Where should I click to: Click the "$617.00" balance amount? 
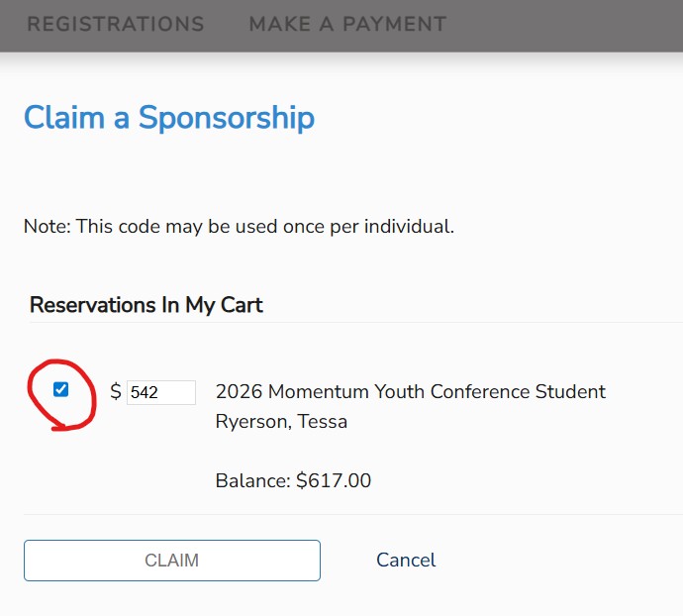click(x=334, y=481)
